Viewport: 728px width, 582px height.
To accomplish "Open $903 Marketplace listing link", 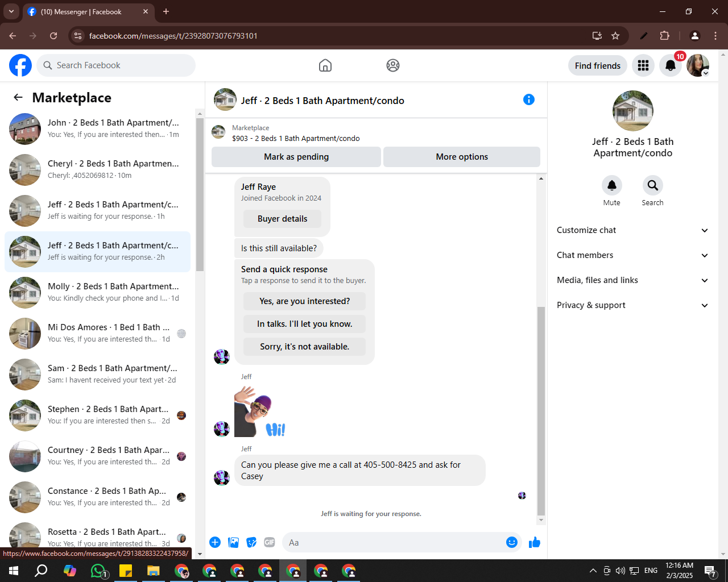I will [296, 138].
